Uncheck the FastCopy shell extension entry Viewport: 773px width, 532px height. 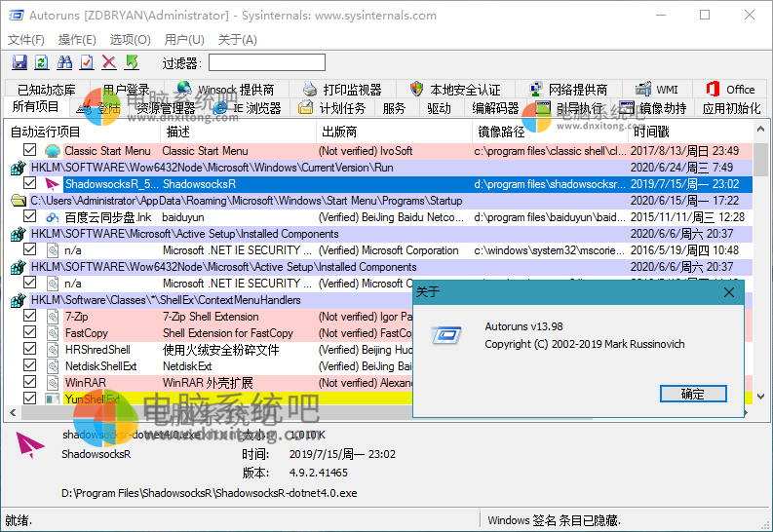[29, 332]
